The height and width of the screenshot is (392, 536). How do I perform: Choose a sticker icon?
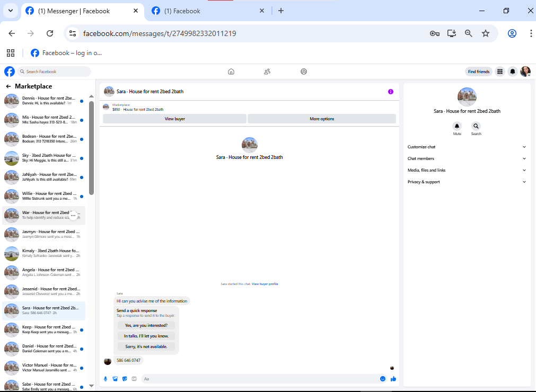[x=125, y=379]
